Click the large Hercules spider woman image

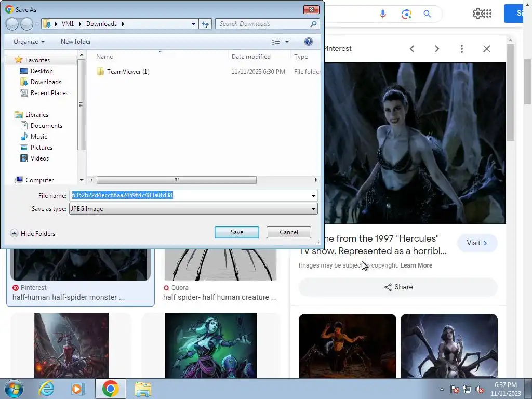point(415,143)
